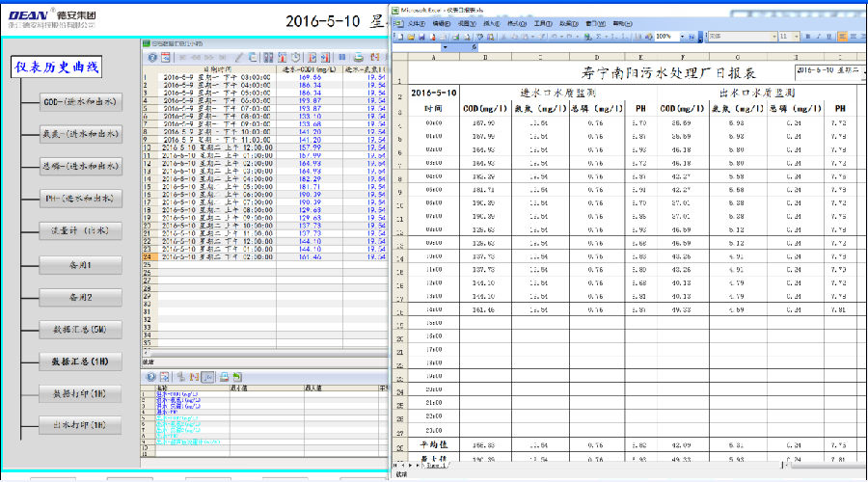Image resolution: width=868 pixels, height=482 pixels.
Task: Click the green refresh icon in lower toolbar
Action: click(237, 377)
